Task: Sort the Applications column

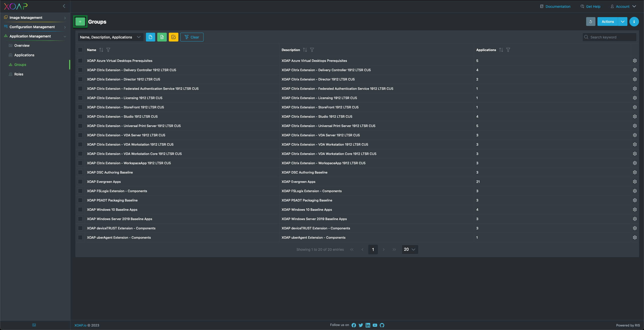Action: pyautogui.click(x=501, y=50)
